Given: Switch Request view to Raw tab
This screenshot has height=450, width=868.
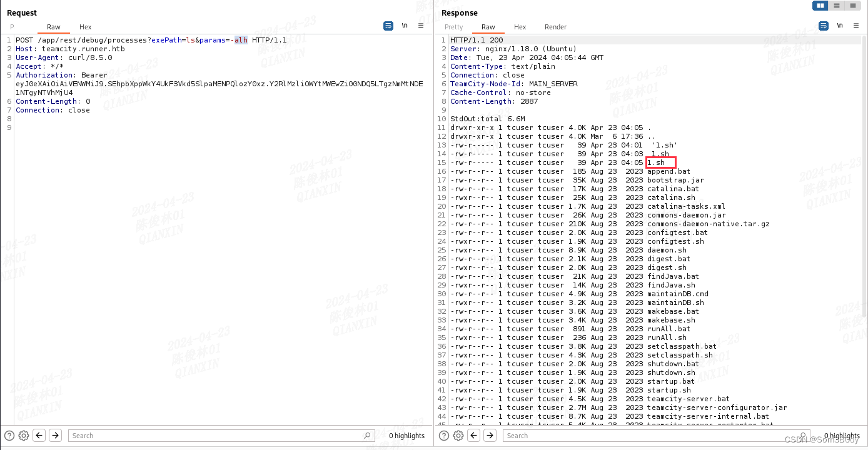Looking at the screenshot, I should point(54,27).
